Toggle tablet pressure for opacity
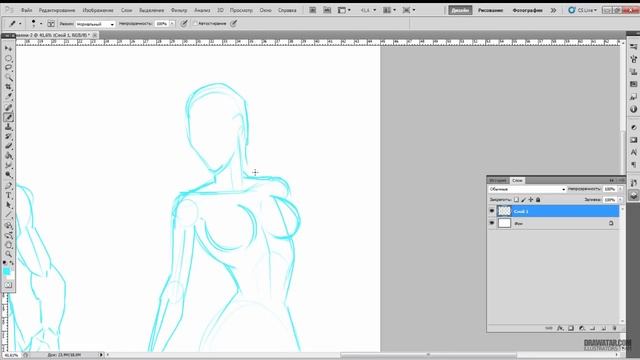Image resolution: width=640 pixels, height=360 pixels. tap(184, 24)
